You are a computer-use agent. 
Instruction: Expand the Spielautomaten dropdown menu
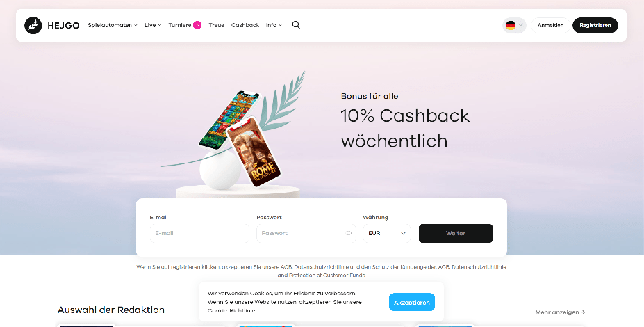[113, 26]
